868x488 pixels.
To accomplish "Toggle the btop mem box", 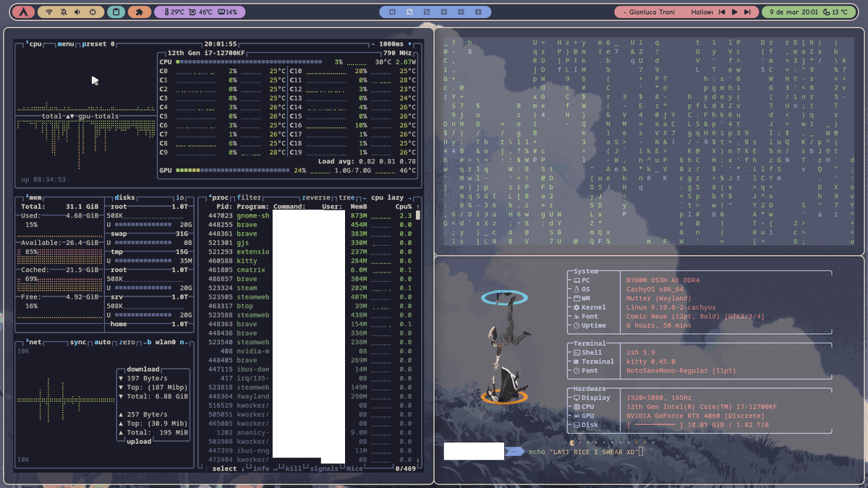I will click(33, 197).
